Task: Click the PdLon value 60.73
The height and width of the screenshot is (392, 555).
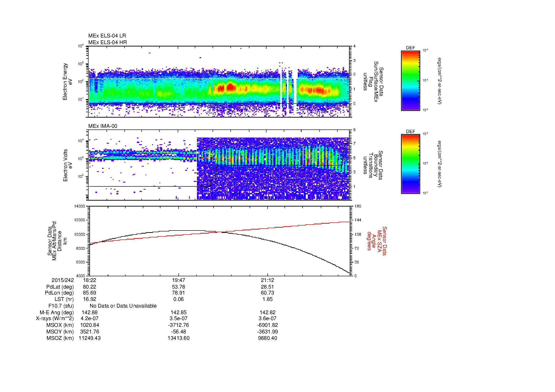Action: click(267, 293)
